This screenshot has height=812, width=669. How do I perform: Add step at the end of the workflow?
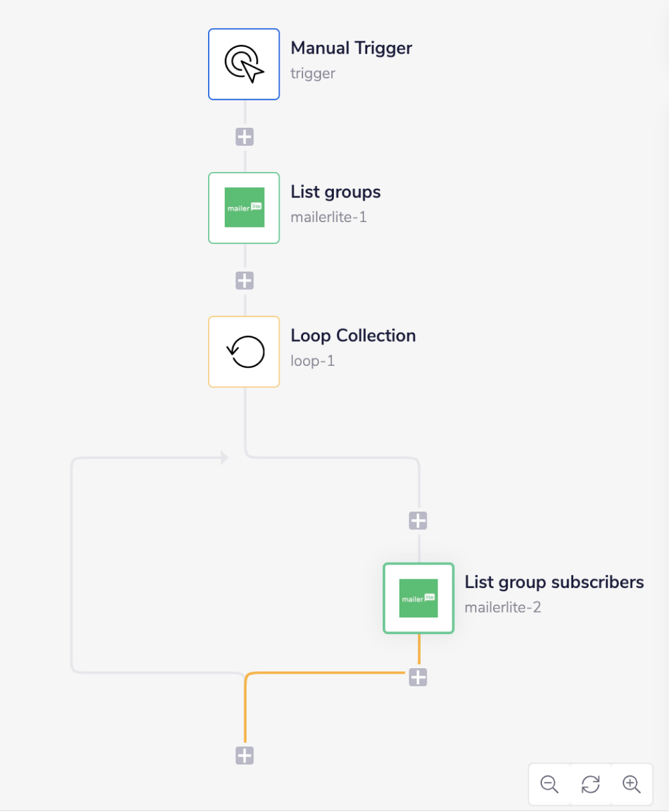[x=245, y=756]
